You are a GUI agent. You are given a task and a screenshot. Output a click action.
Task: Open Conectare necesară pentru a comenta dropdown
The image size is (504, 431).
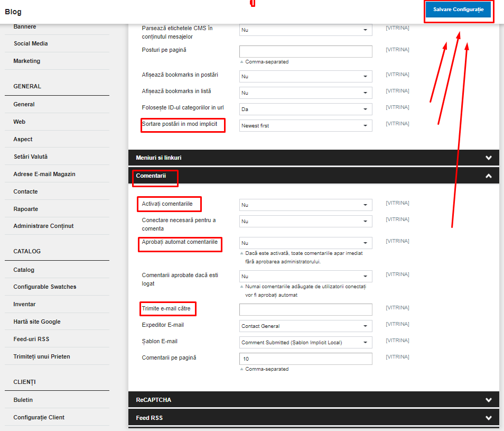pos(306,221)
